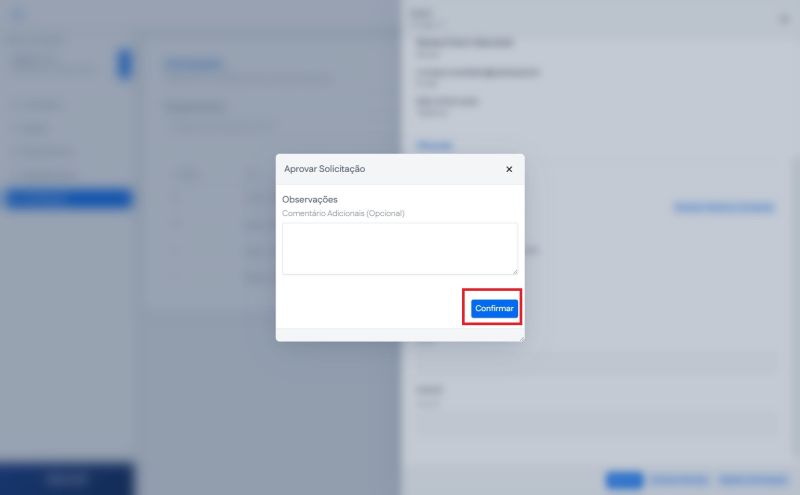
Task: Click the solid blue button in side panel footer
Action: pyautogui.click(x=624, y=480)
